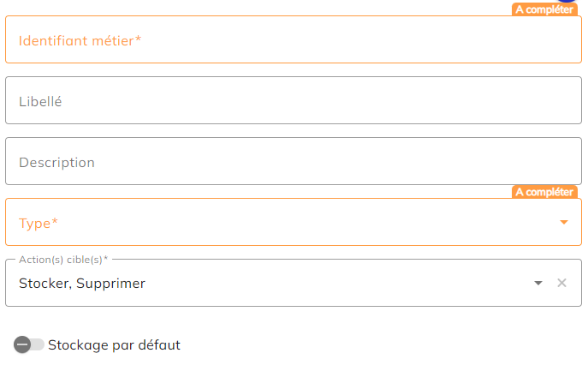This screenshot has width=588, height=371.
Task: Click the "Type*" placeholder label
Action: [x=39, y=223]
